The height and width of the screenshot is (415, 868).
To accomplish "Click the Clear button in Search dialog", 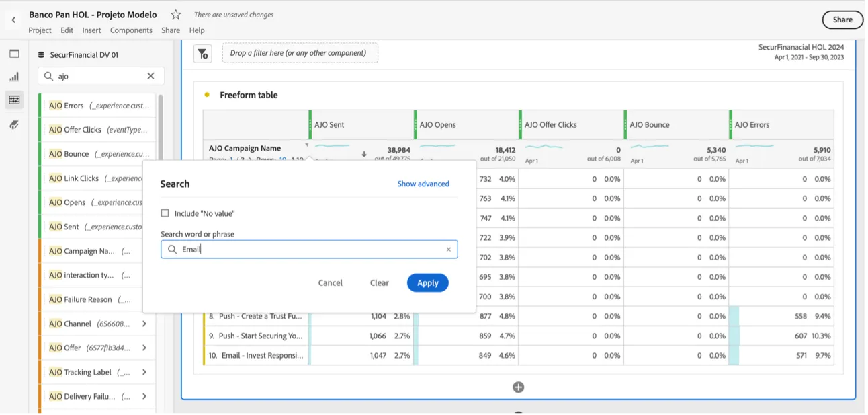I will [380, 283].
